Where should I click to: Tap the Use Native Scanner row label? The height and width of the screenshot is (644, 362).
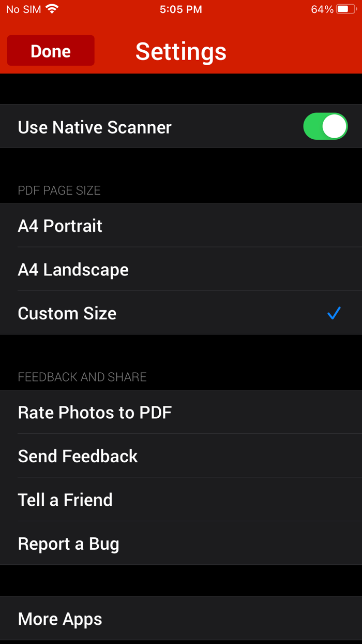click(94, 127)
